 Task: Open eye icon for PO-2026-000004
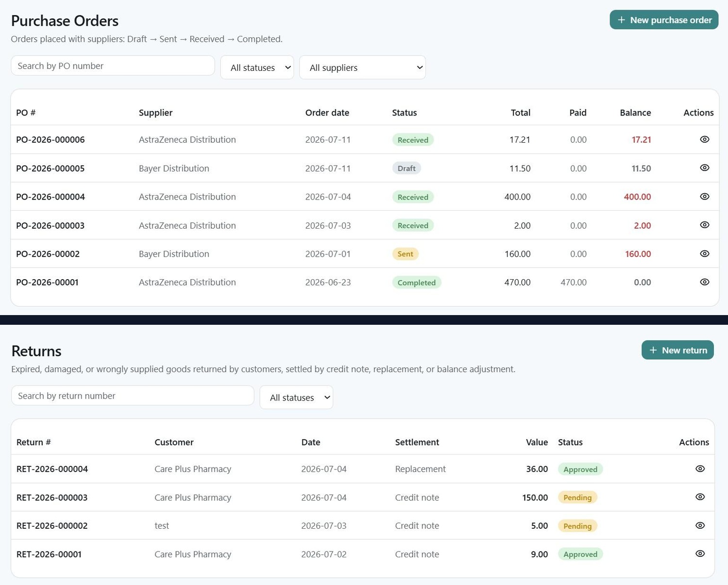[705, 196]
